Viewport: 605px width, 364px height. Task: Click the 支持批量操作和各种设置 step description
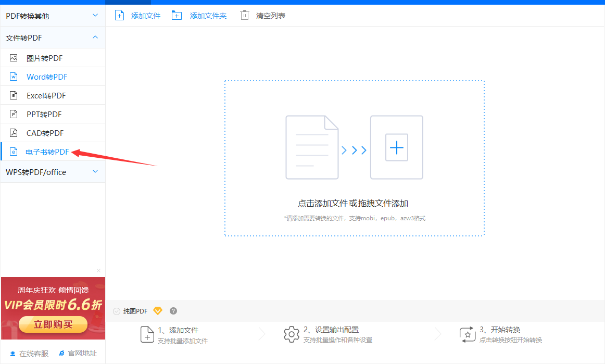tap(338, 340)
